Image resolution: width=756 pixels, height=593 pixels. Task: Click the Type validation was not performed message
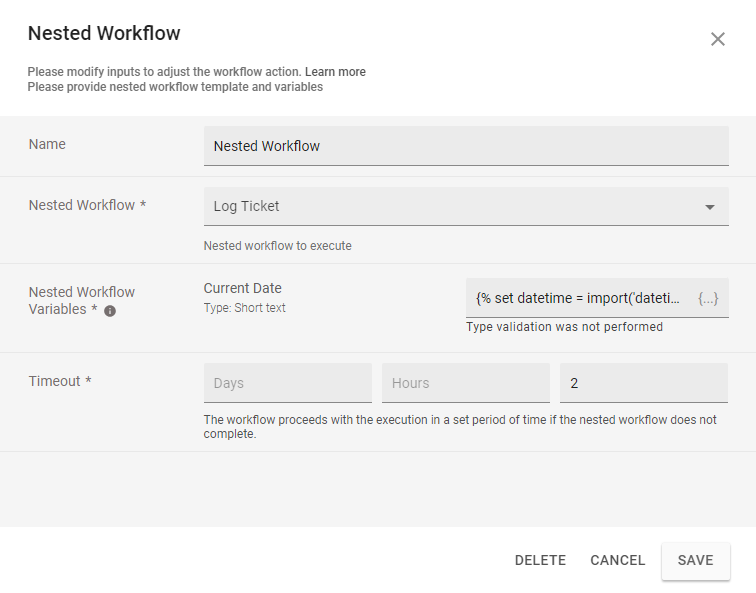[564, 327]
